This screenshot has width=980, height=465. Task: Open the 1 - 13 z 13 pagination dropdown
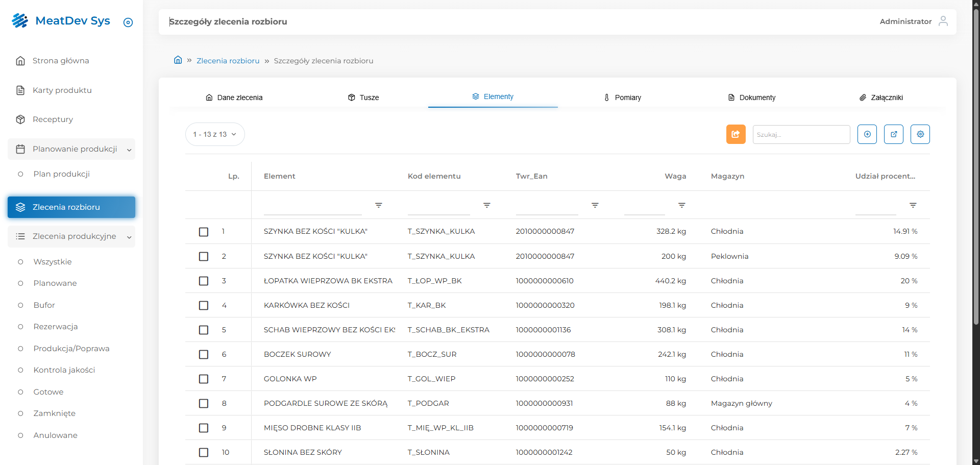click(x=215, y=134)
